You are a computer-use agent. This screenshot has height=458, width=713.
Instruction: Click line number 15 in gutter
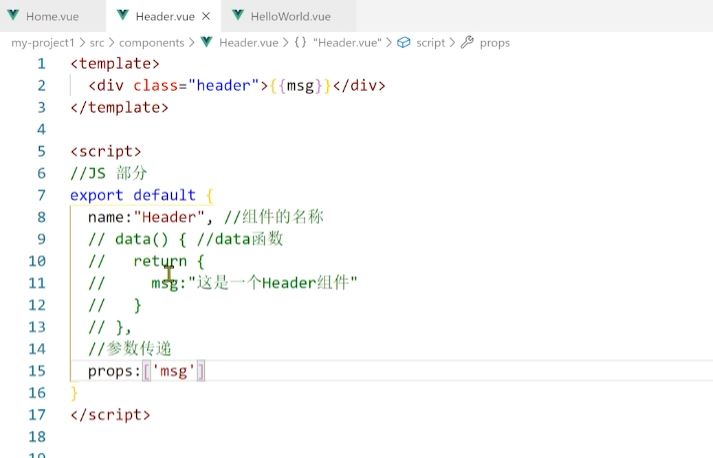click(x=37, y=371)
